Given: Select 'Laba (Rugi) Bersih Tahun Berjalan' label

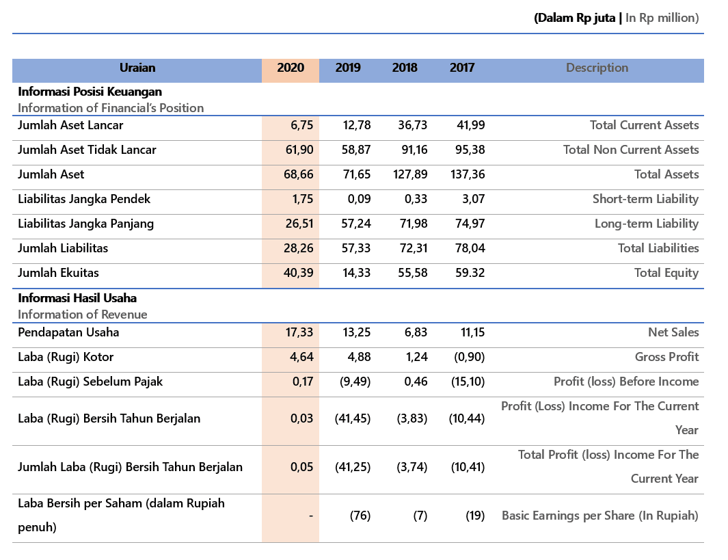Looking at the screenshot, I should 109,418.
